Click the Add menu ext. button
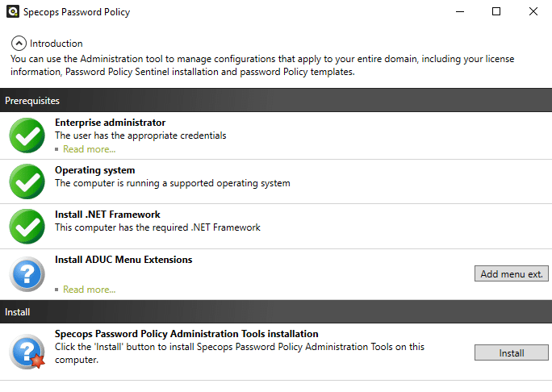The width and height of the screenshot is (552, 392). [x=512, y=273]
